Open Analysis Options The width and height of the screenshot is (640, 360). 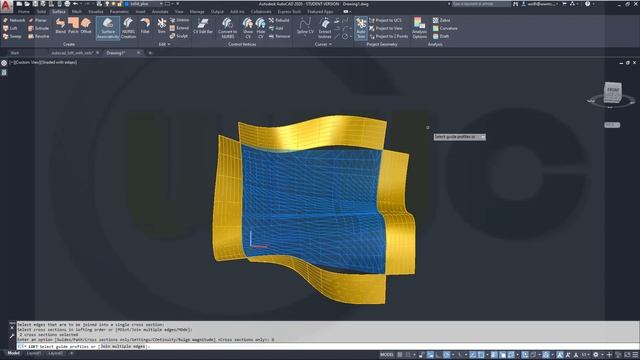419,28
